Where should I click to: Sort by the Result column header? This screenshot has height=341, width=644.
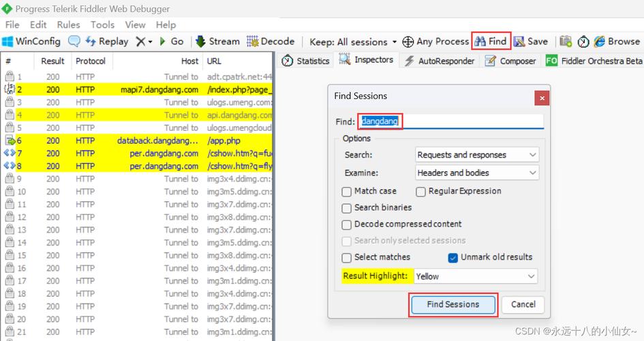coord(52,61)
